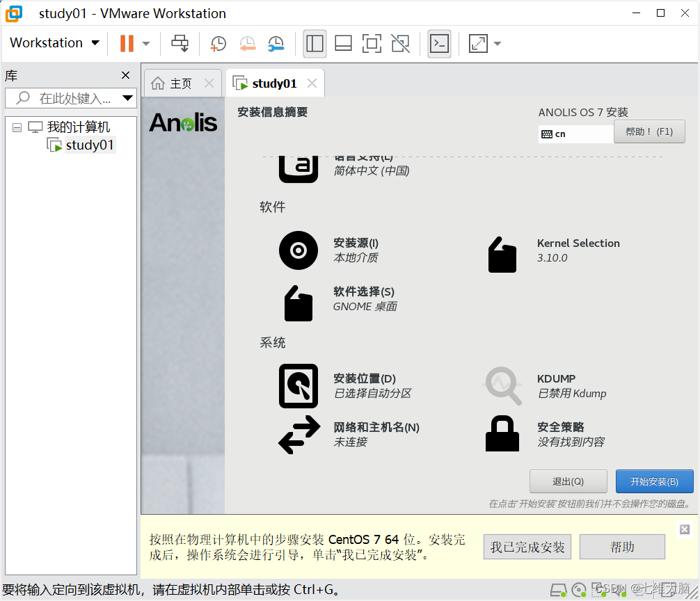Click the stretch guest display icon

478,44
